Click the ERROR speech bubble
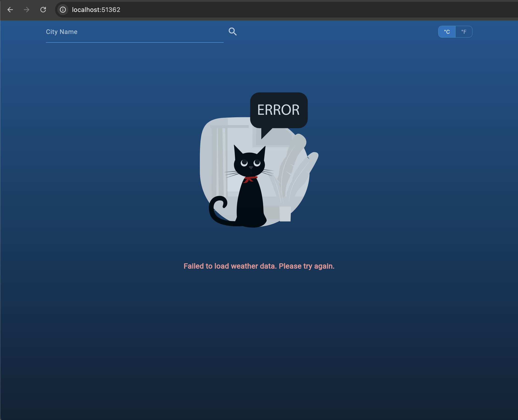518x420 pixels. tap(278, 110)
